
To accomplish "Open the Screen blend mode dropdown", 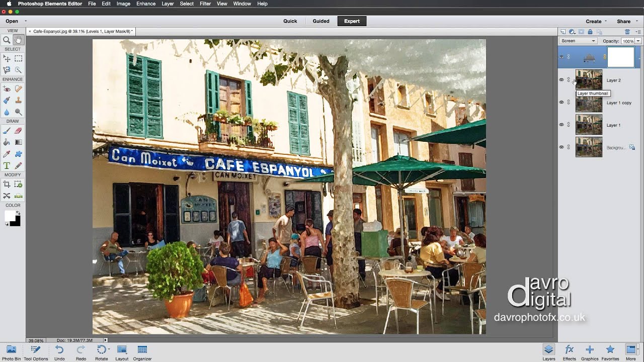I will click(x=578, y=41).
